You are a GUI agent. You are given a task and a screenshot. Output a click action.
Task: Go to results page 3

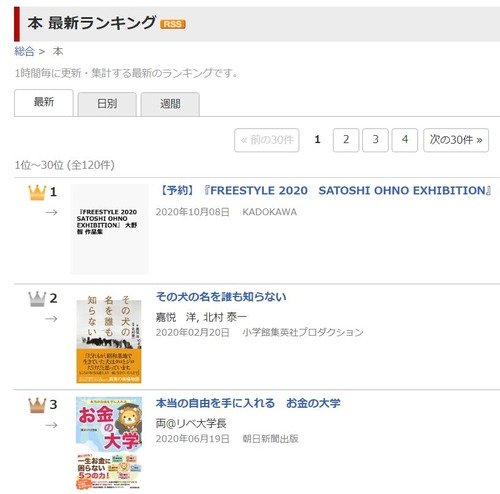pyautogui.click(x=375, y=140)
